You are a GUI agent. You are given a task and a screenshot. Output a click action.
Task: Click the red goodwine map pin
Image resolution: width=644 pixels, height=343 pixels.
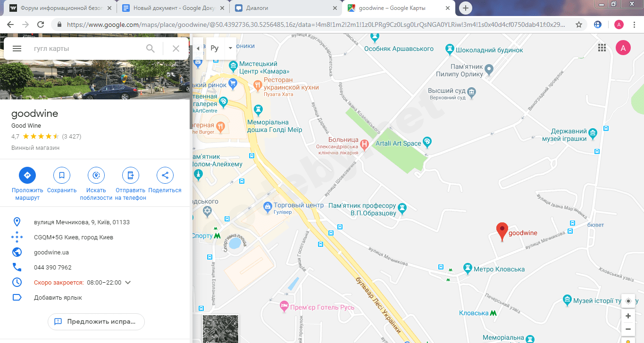pyautogui.click(x=502, y=232)
